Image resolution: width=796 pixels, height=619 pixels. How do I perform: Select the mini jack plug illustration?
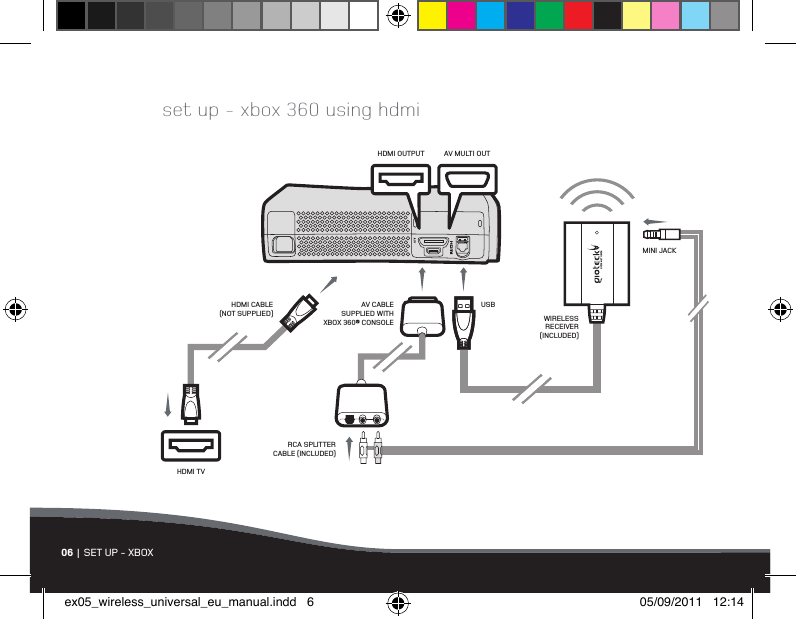661,234
